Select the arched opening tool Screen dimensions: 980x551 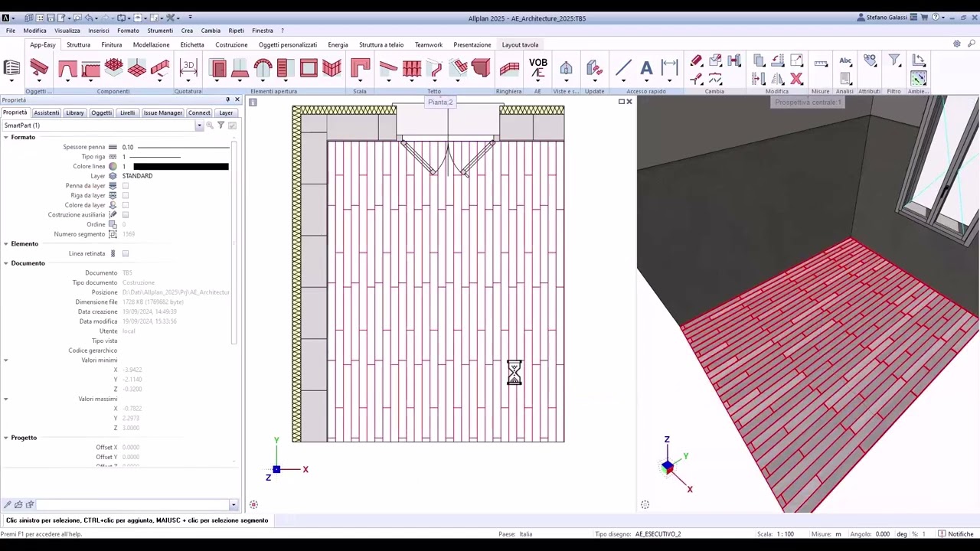(263, 69)
